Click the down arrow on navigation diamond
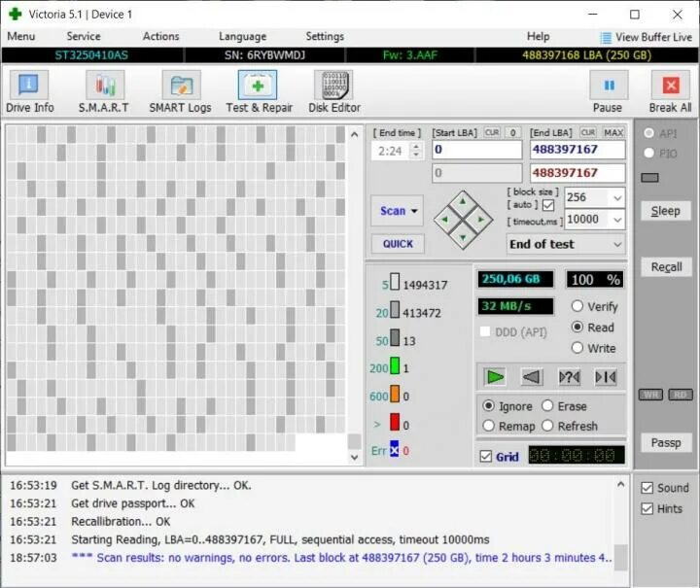 point(463,237)
